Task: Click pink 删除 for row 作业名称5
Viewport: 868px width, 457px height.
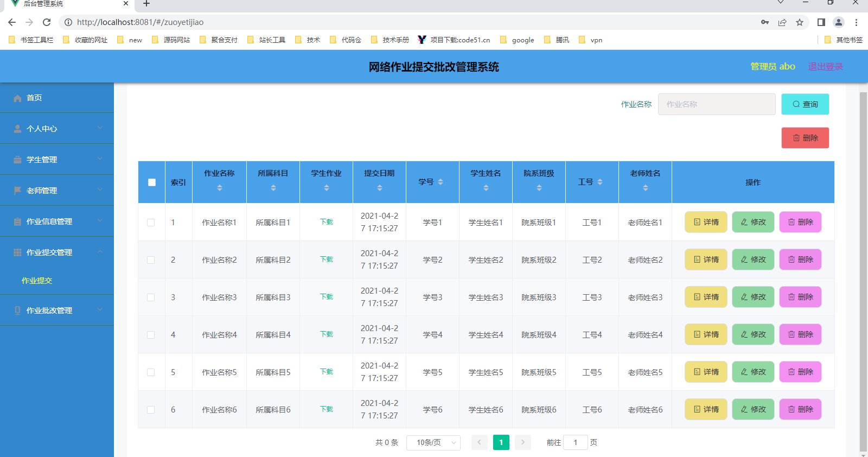Action: point(800,372)
